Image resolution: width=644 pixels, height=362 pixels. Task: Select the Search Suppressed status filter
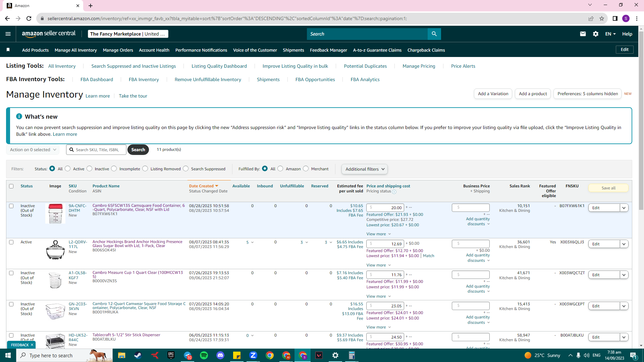click(186, 169)
